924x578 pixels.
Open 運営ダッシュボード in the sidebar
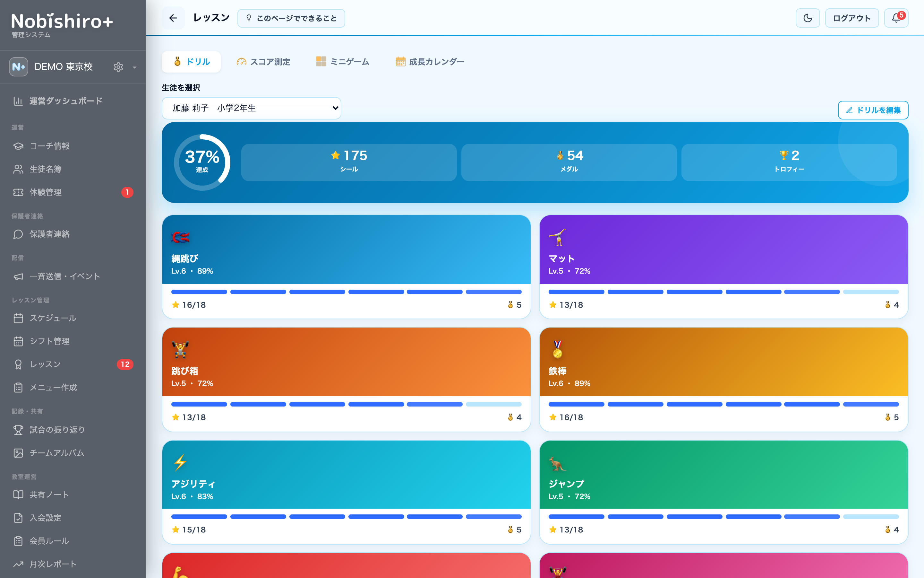73,101
